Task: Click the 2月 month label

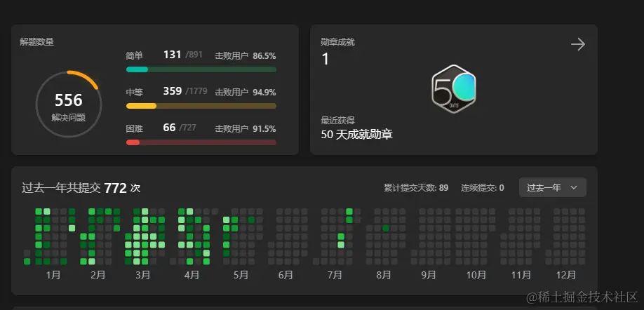Action: [98, 275]
